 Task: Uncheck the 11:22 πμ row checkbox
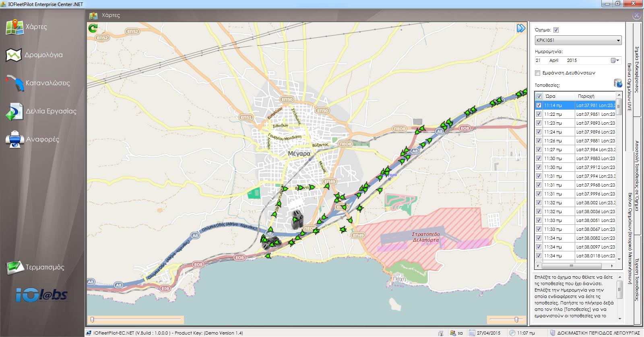[x=539, y=114]
